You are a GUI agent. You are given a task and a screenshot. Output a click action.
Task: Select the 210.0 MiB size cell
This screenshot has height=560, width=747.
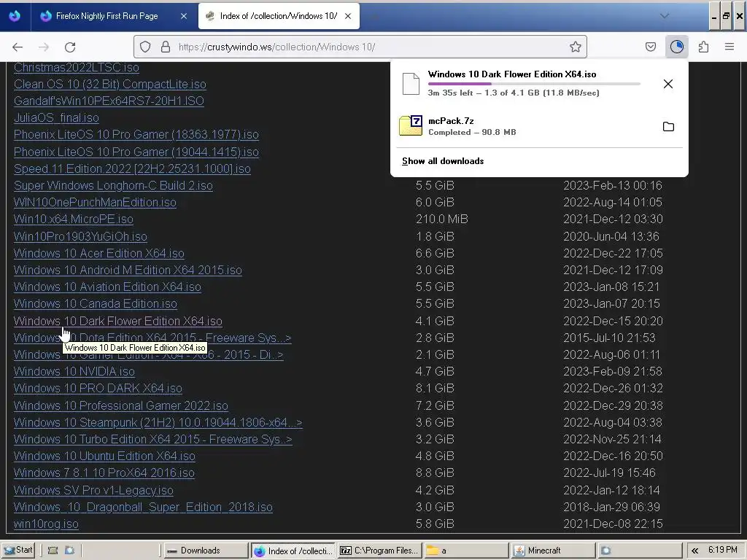point(441,219)
